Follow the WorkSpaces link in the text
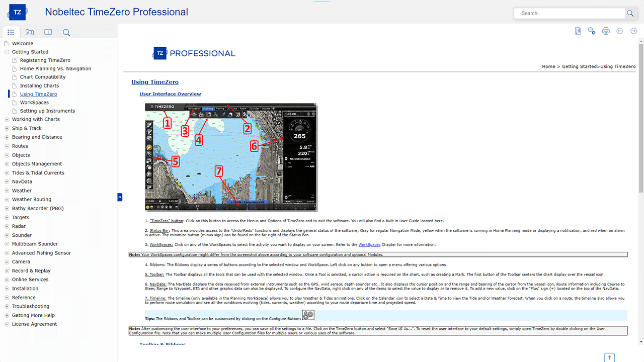The width and height of the screenshot is (644, 362). (x=369, y=244)
